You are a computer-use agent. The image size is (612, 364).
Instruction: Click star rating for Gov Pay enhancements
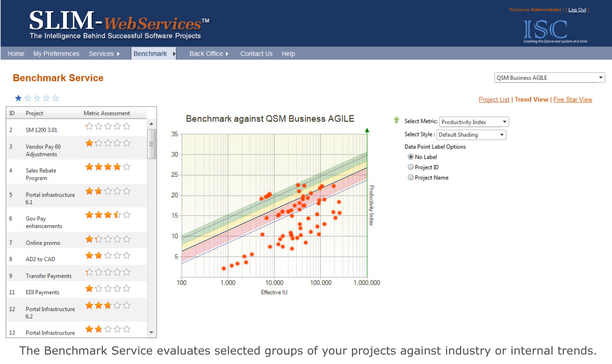click(108, 215)
